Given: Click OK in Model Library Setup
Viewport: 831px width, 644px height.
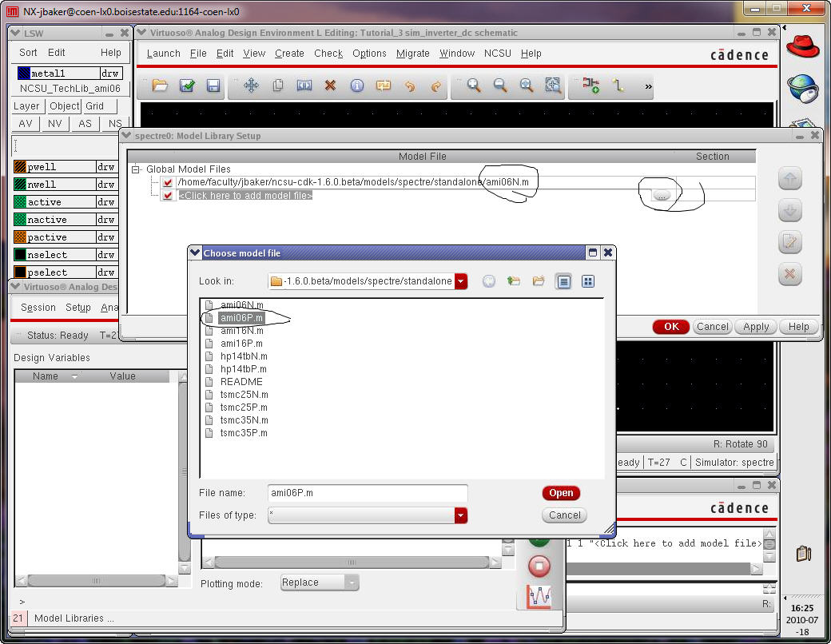Looking at the screenshot, I should (671, 327).
